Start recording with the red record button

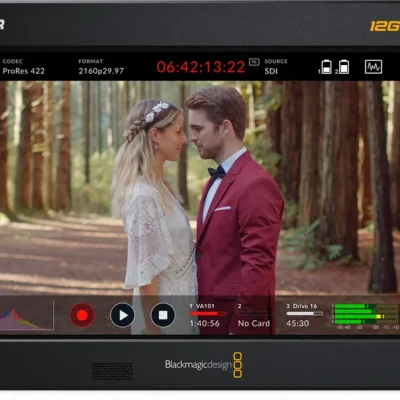[x=82, y=315]
